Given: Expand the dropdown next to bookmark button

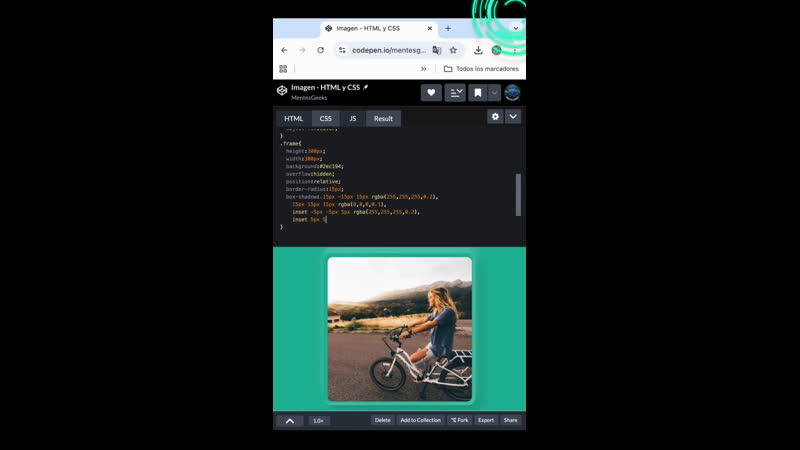Looking at the screenshot, I should tap(494, 93).
